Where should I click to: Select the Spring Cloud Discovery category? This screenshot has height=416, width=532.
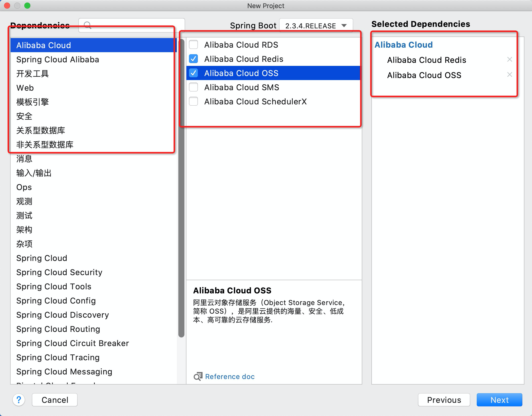click(94, 315)
